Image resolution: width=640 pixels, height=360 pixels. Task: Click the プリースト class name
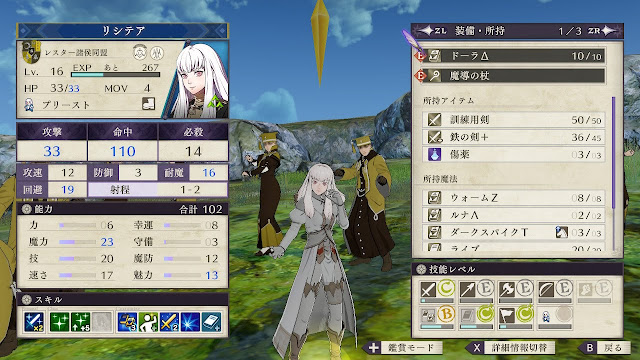tap(66, 105)
